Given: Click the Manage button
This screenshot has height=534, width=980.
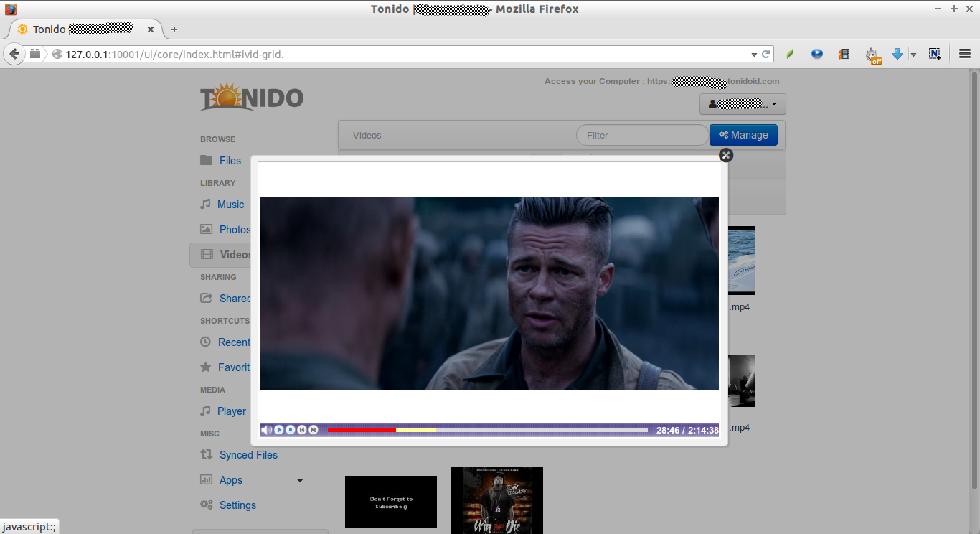Looking at the screenshot, I should point(743,135).
